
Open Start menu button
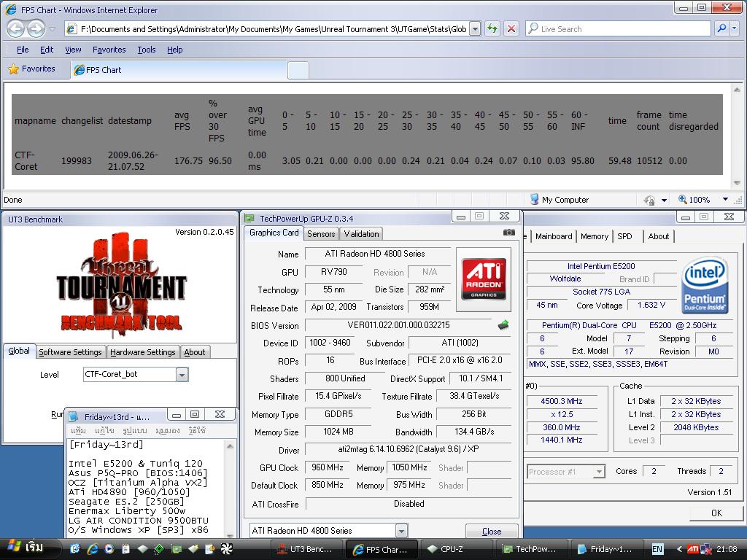pos(28,548)
